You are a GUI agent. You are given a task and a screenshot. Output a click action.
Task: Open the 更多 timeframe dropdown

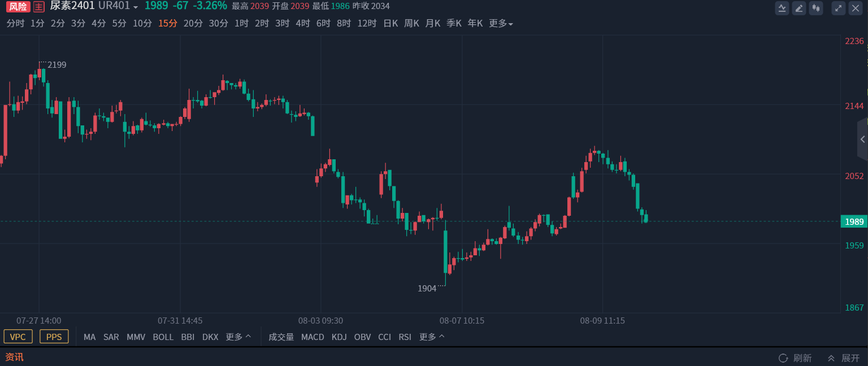pyautogui.click(x=501, y=24)
